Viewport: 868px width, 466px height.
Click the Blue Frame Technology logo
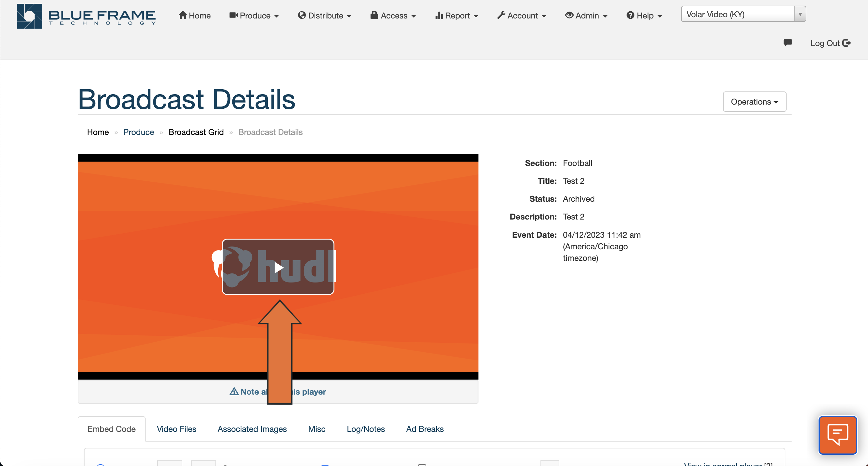pyautogui.click(x=86, y=16)
